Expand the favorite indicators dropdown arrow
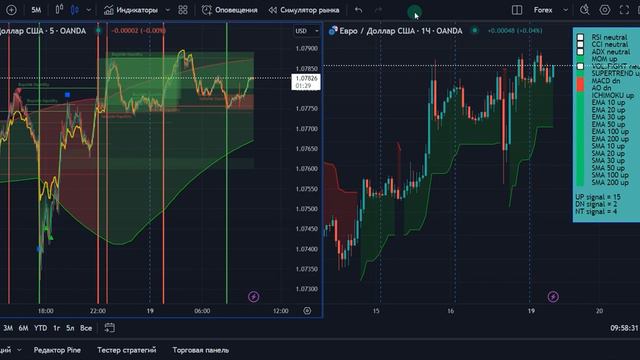The width and height of the screenshot is (640, 360). (167, 10)
